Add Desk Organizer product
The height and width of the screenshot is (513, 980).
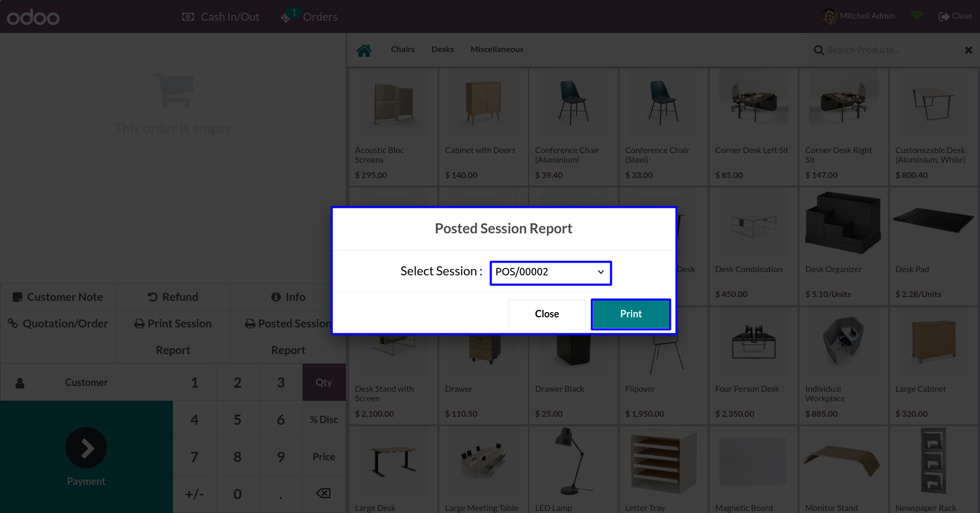point(843,246)
